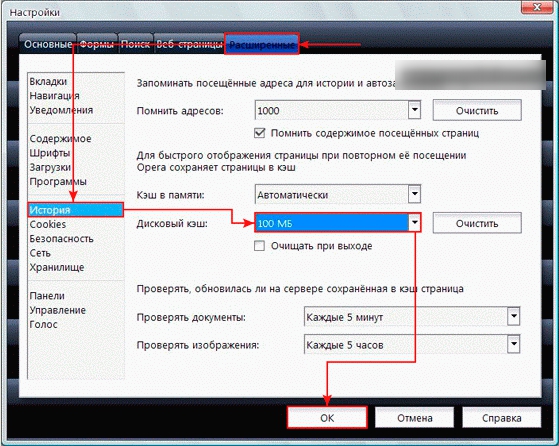Image resolution: width=559 pixels, height=446 pixels.
Task: Expand the Проверять изображения dropdown
Action: point(412,344)
